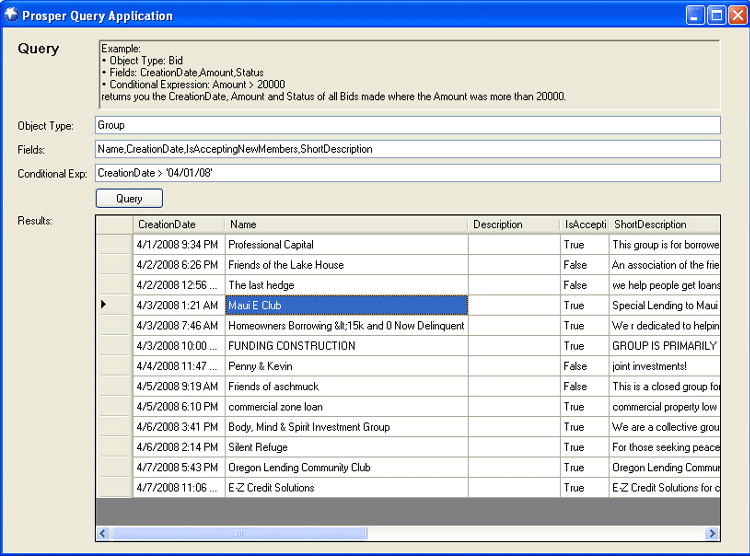Minimize the Prosper Query Application window
This screenshot has width=750, height=556.
click(694, 15)
